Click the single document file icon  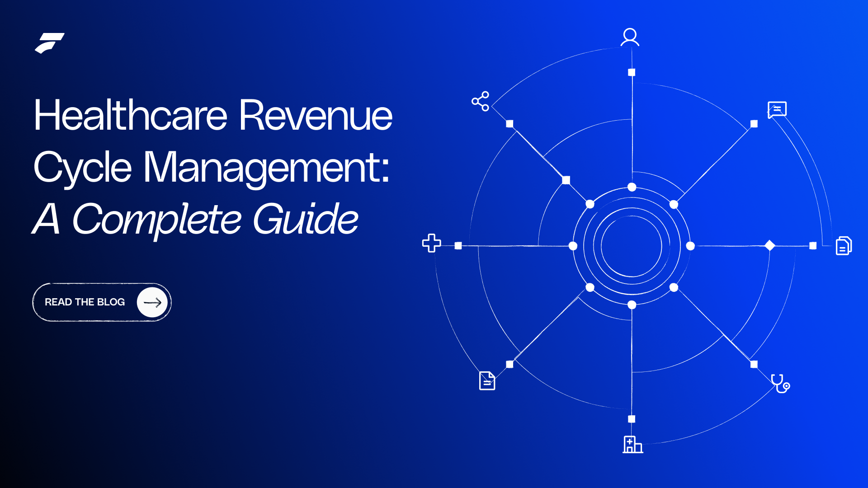point(487,380)
